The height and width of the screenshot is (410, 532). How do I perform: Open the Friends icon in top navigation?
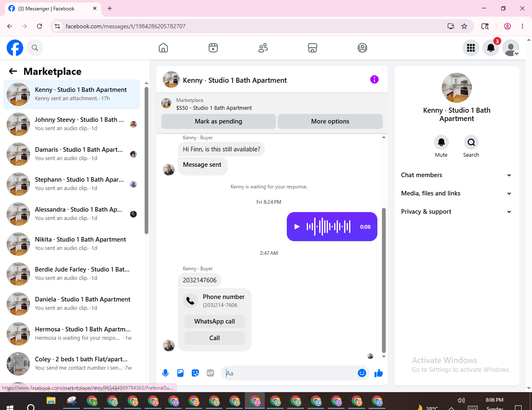tap(263, 48)
